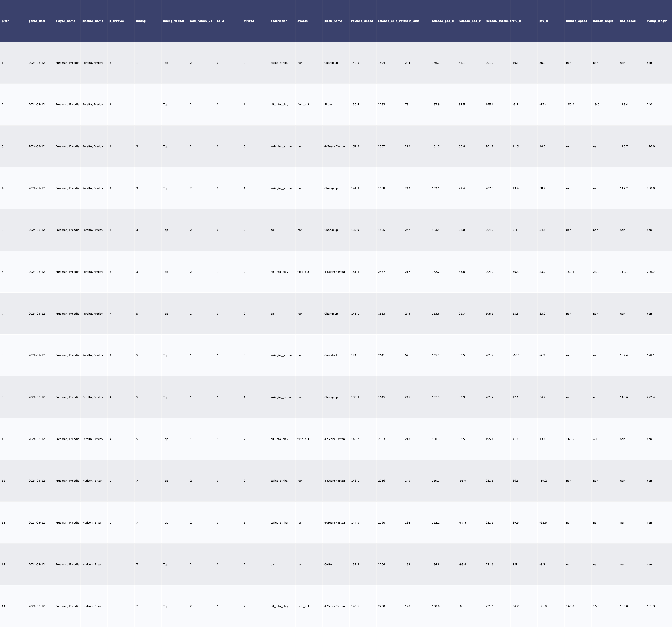Click the spin_axis column header
The image size is (672, 627).
click(x=412, y=21)
